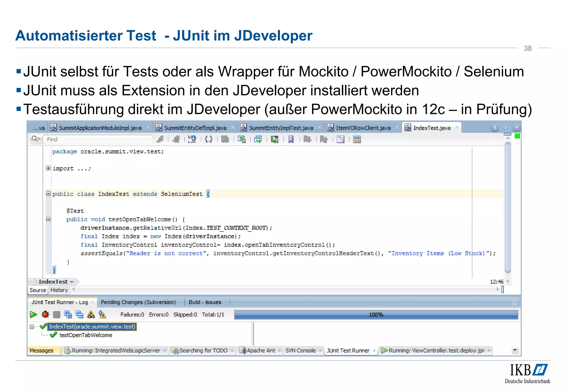
Task: Click the Find Previous arrow icon
Action: coord(160,139)
